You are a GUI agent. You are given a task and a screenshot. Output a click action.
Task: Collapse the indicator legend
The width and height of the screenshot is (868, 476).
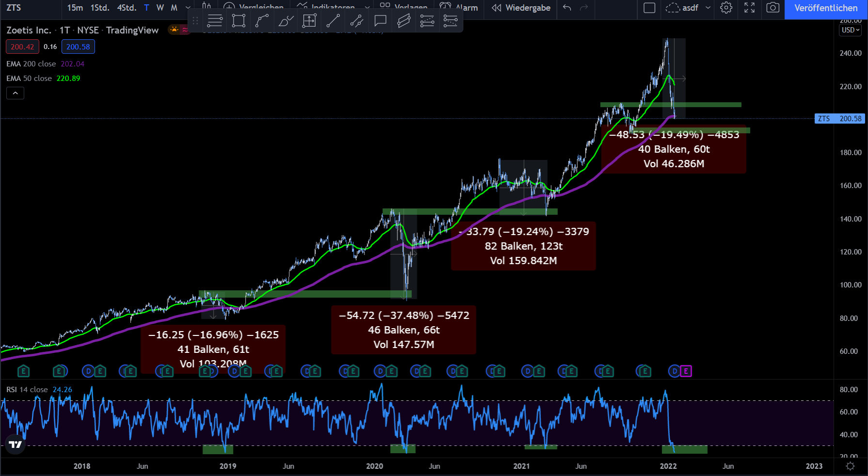[15, 93]
